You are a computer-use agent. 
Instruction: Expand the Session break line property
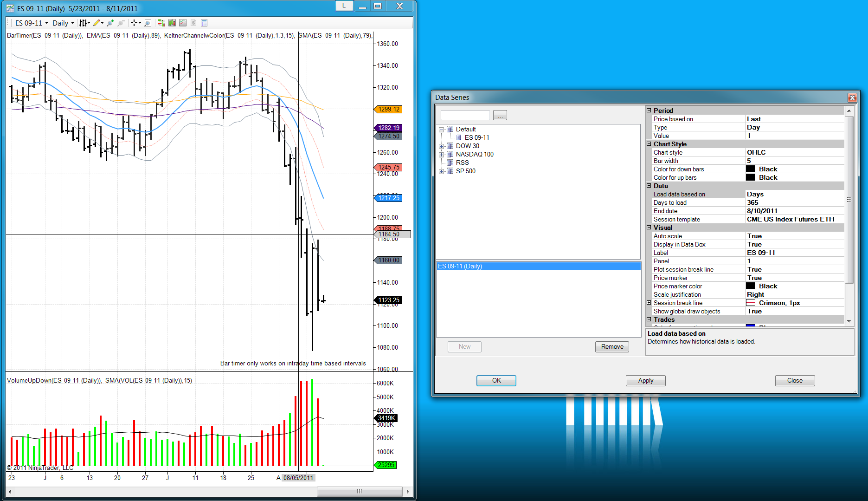coord(649,303)
